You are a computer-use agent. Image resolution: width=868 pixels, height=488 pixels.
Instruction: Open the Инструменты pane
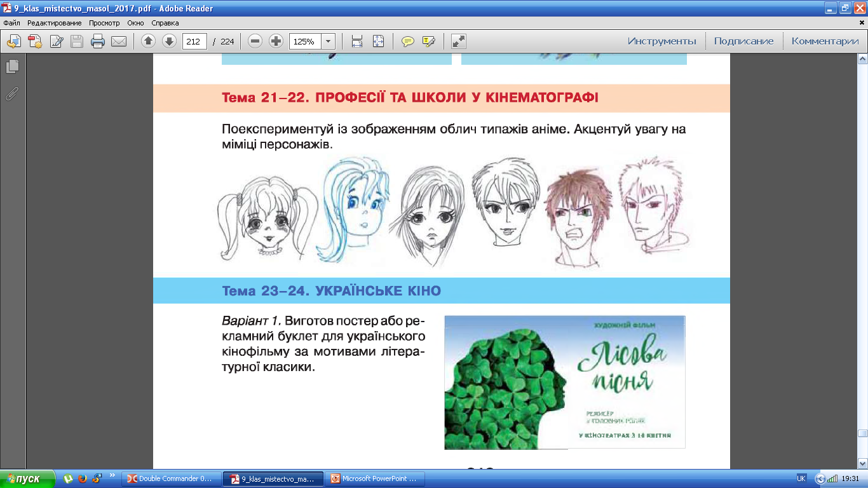661,41
